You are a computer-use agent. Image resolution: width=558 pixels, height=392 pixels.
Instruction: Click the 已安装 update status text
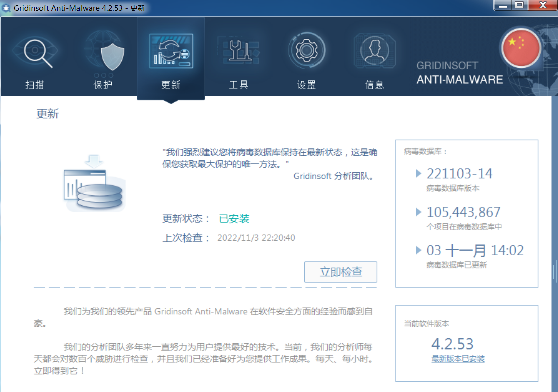click(x=234, y=218)
